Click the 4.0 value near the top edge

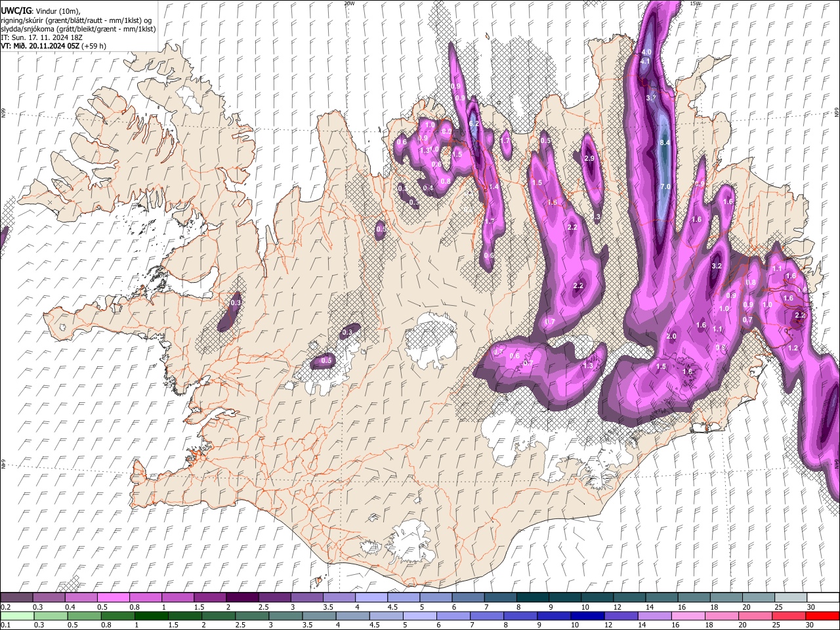[646, 52]
